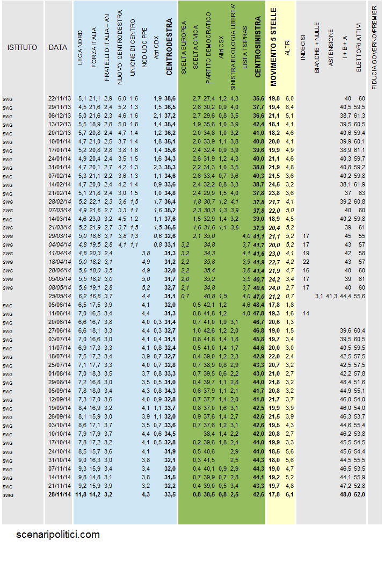Select the bold SWG label in 28/11/14 row
Viewport: 392px width, 569px height.
point(8,495)
